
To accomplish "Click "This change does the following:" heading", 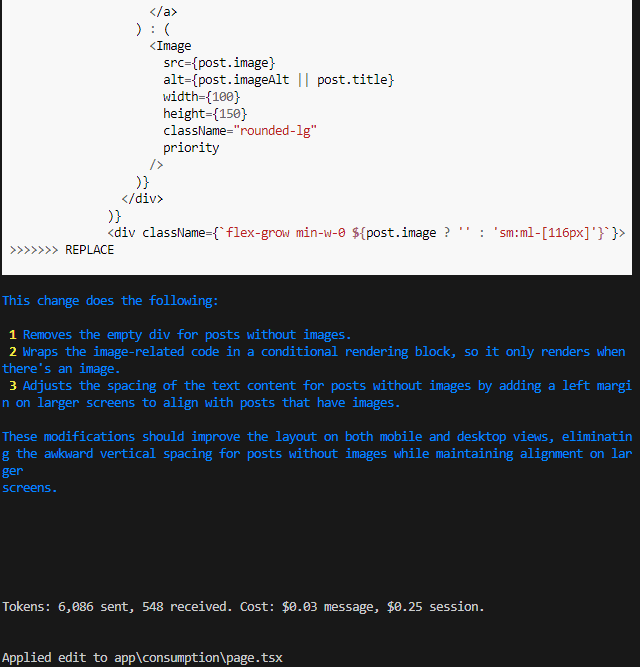I will [110, 301].
